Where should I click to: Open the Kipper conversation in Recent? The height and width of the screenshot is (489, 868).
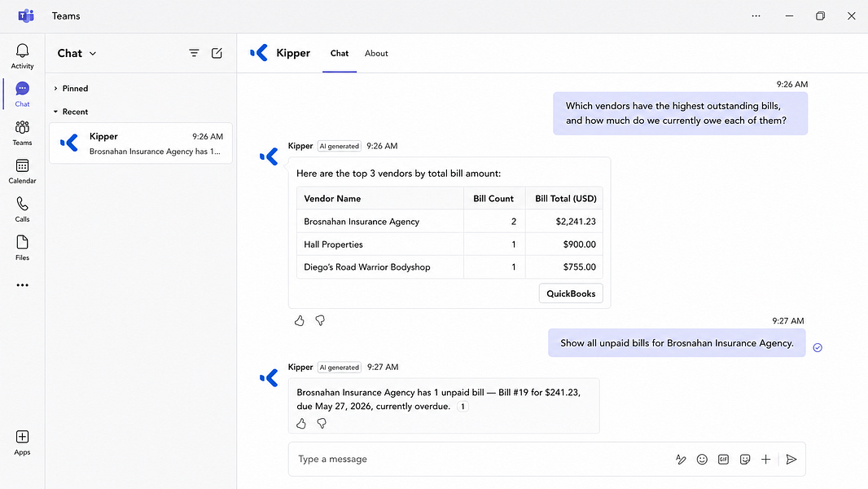tap(141, 143)
